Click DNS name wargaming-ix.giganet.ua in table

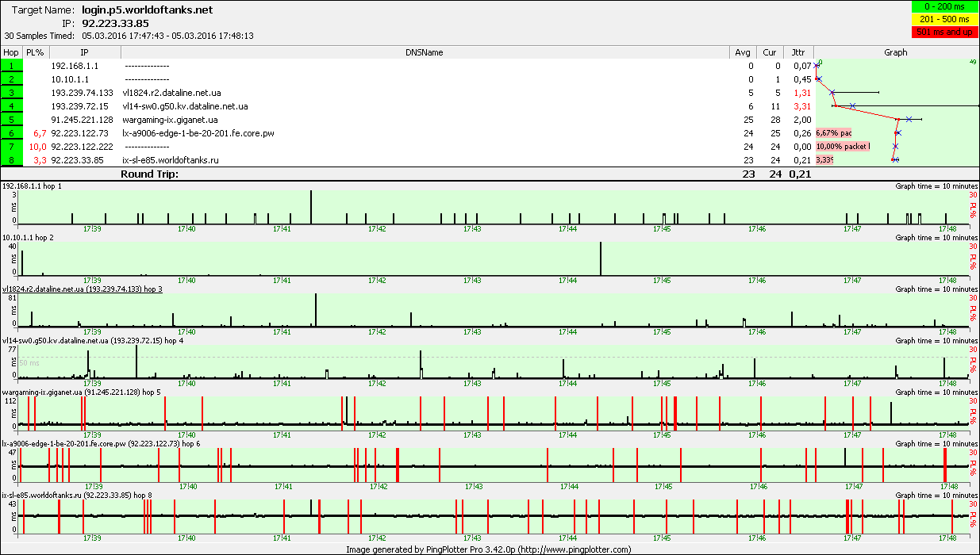pos(170,120)
